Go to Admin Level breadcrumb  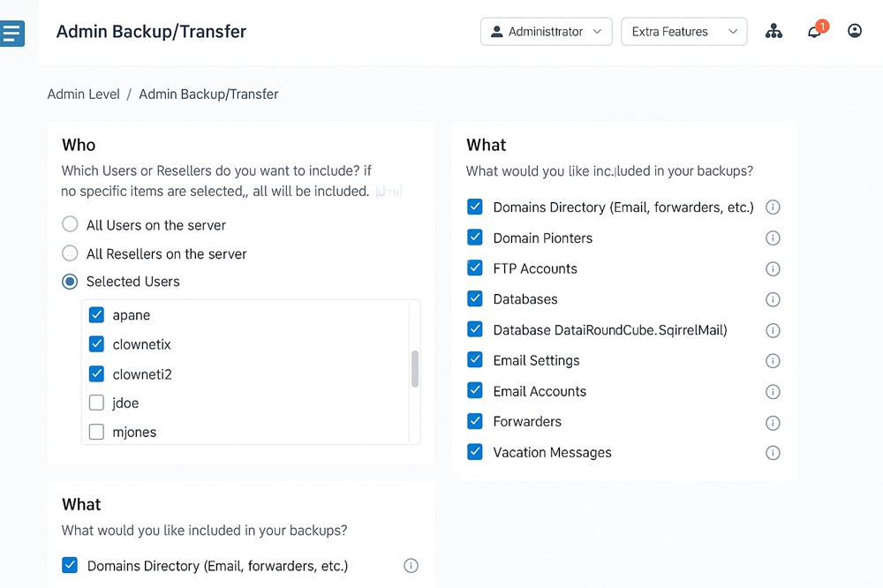[83, 94]
